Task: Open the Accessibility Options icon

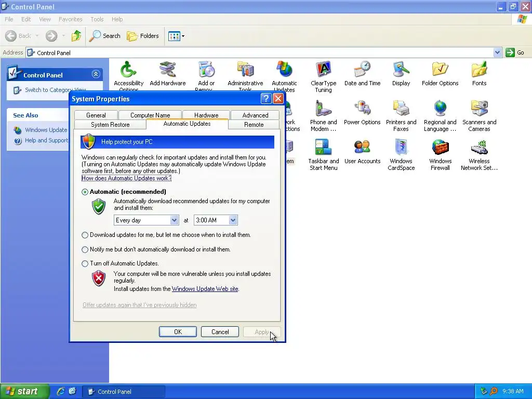Action: point(128,75)
